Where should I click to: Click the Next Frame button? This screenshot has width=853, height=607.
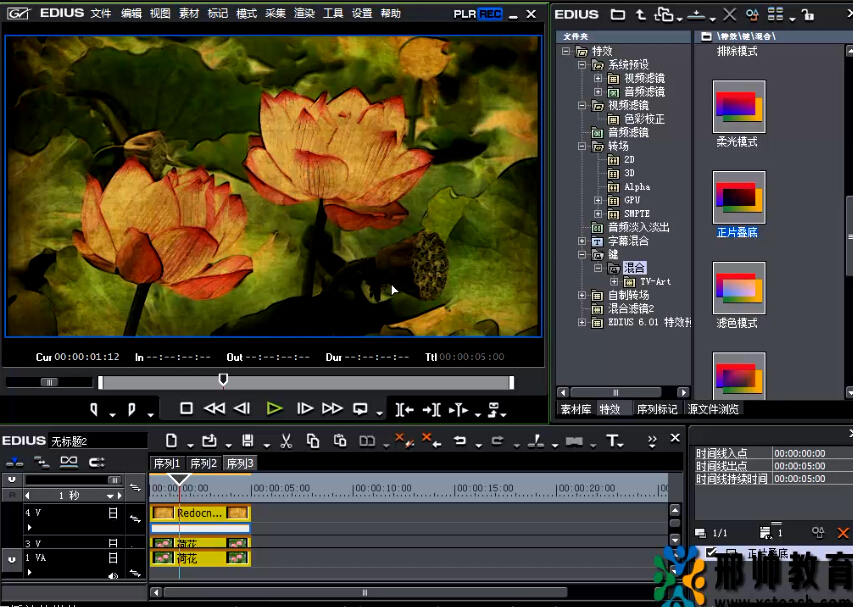coord(305,408)
